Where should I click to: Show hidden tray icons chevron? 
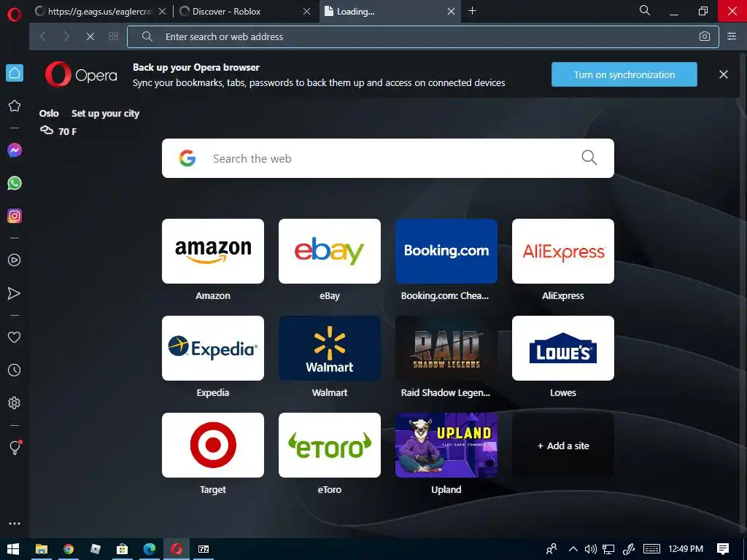click(x=573, y=549)
